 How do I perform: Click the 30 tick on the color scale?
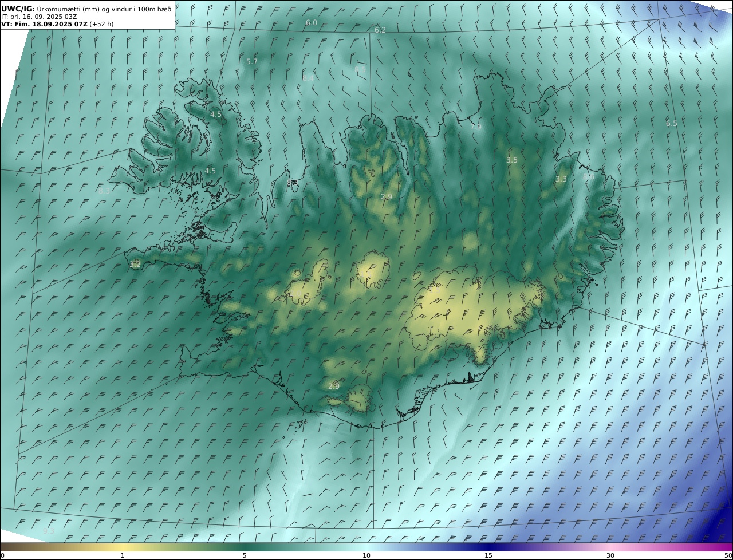[610, 555]
